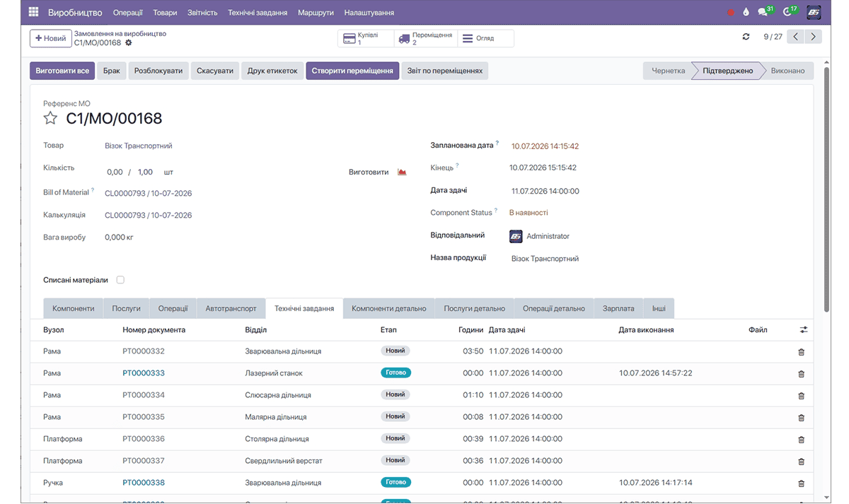Toggle the Списані матеріали checkbox
849x504 pixels.
point(120,280)
